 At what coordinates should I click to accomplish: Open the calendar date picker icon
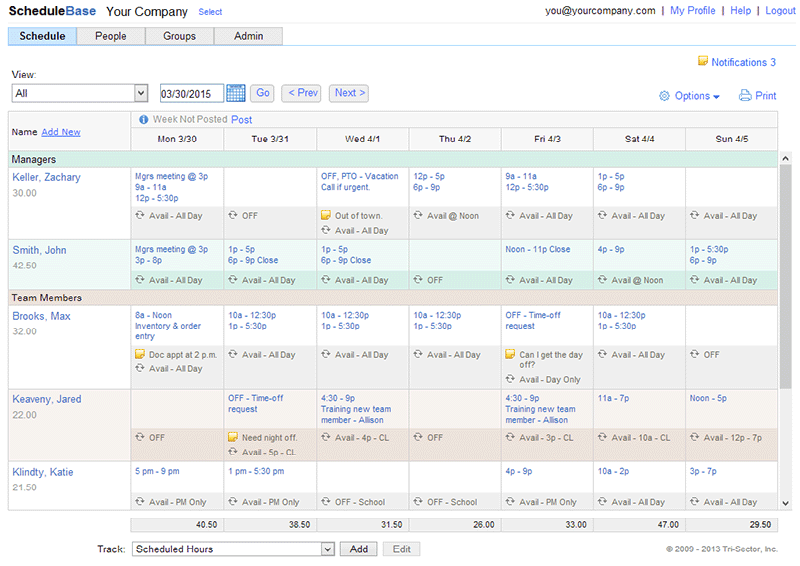point(236,93)
